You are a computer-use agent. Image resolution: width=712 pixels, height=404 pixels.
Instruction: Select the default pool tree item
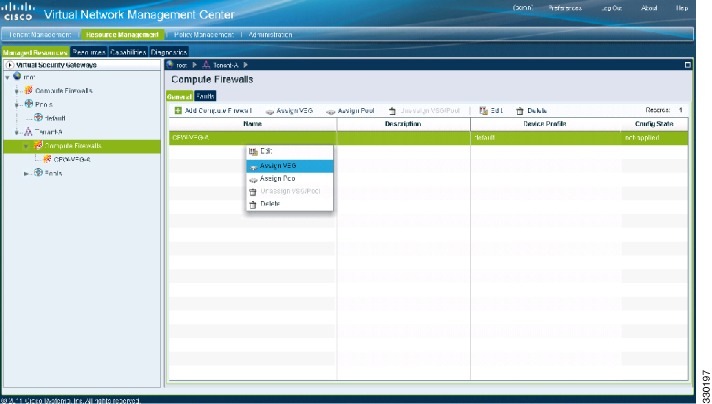click(x=55, y=118)
